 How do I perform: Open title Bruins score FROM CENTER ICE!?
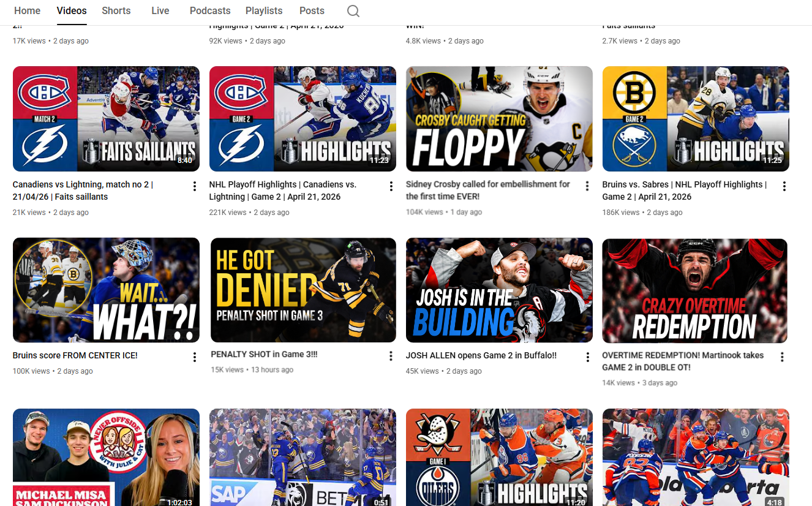click(75, 355)
